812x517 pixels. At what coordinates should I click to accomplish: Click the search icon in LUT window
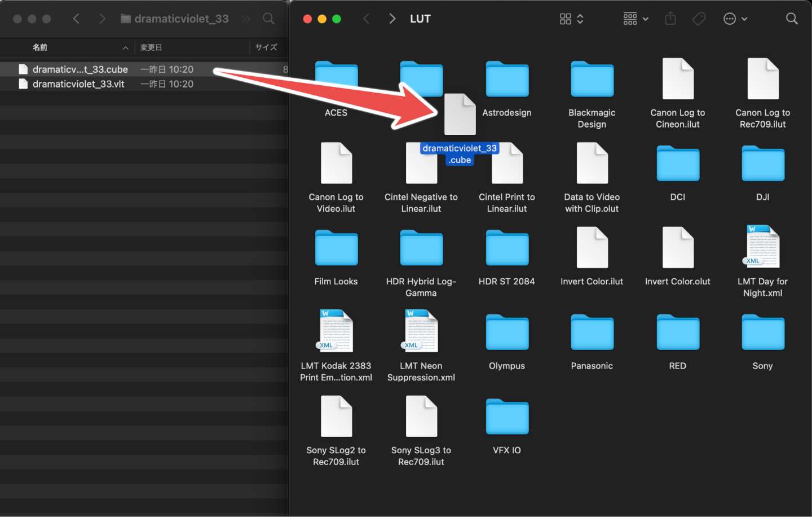pos(792,19)
